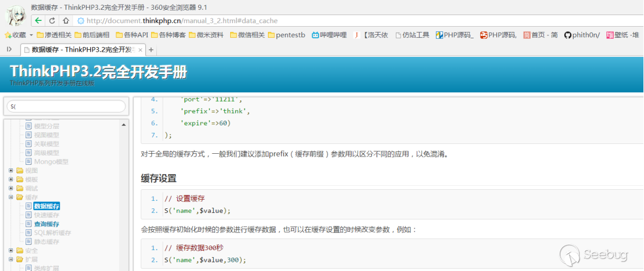This screenshot has height=271, width=644.
Task: Open the phith0n/ GitHub bookmark
Action: click(582, 35)
